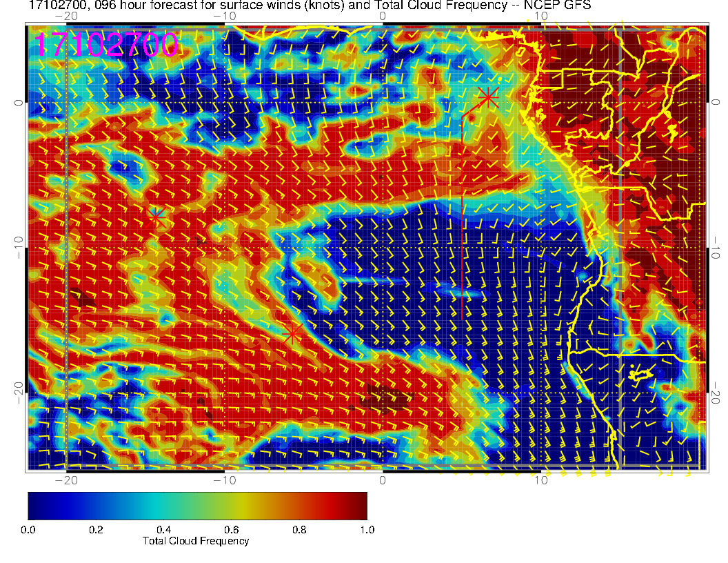728x563 pixels.
Task: Click the 0 longitude label on the bottom axis
Action: 383,480
